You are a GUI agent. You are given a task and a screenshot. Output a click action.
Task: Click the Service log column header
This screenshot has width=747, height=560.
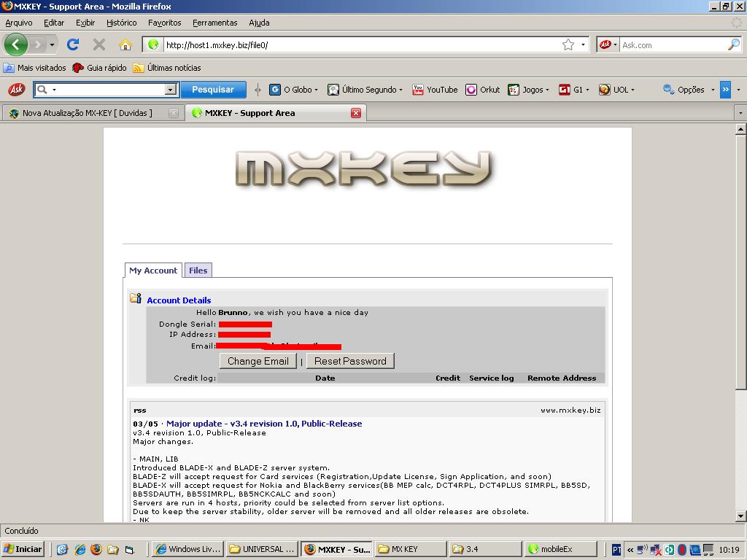(491, 378)
